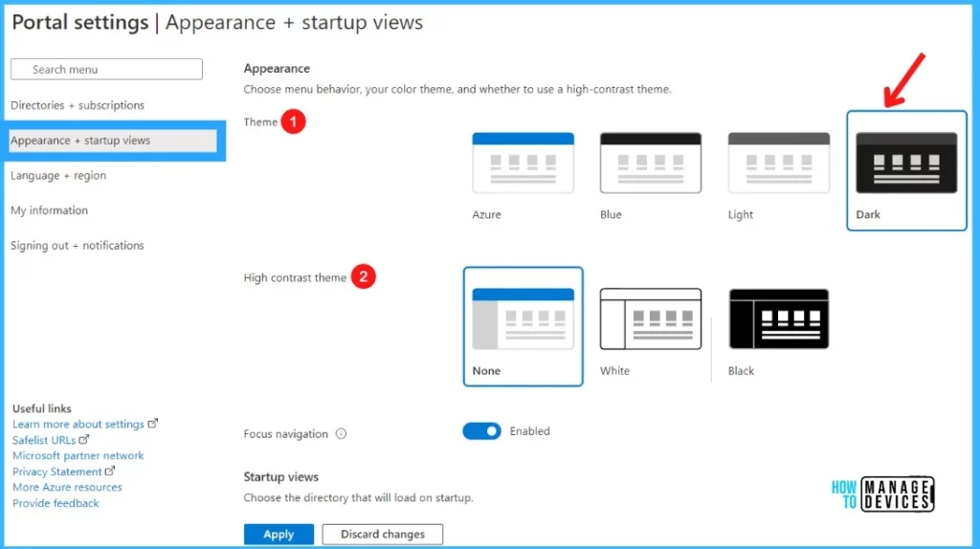The height and width of the screenshot is (549, 980).
Task: Click external-link icon beside Privacy Statement
Action: click(110, 471)
